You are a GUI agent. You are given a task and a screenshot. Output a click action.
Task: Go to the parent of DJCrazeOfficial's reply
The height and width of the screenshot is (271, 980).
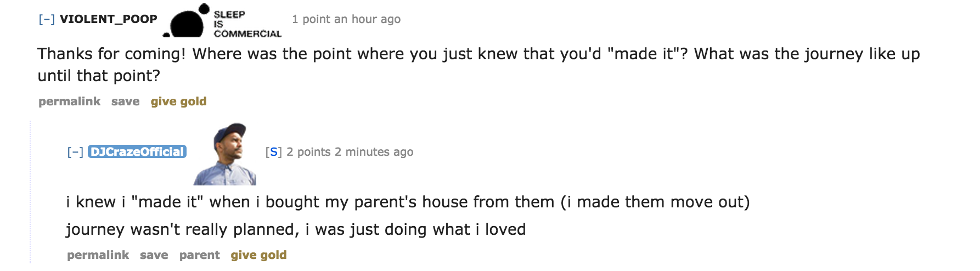(200, 255)
